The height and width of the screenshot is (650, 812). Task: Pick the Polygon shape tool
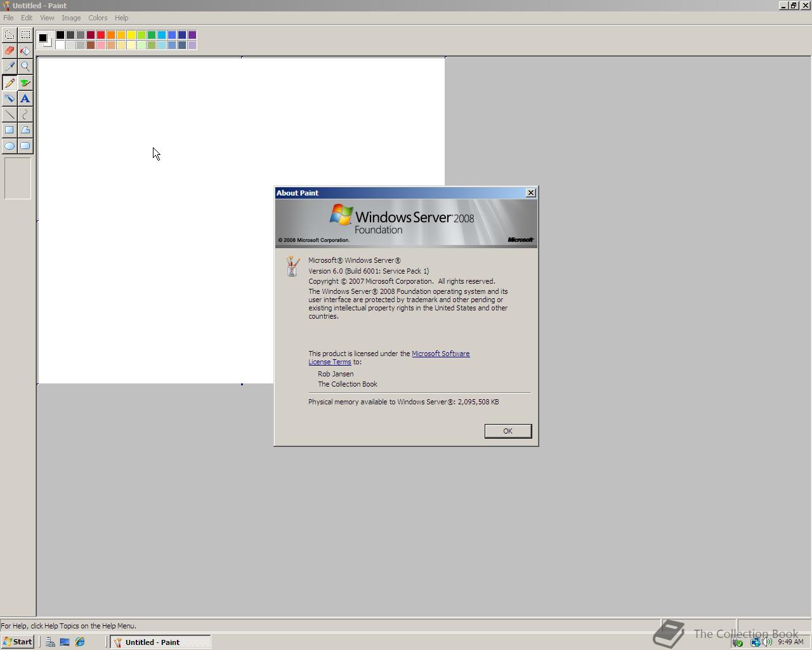click(25, 130)
